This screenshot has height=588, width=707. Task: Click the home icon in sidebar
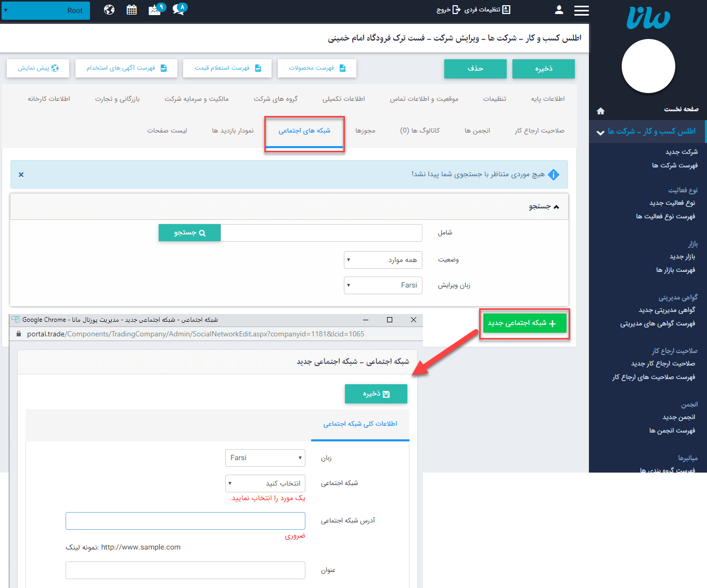tap(600, 111)
